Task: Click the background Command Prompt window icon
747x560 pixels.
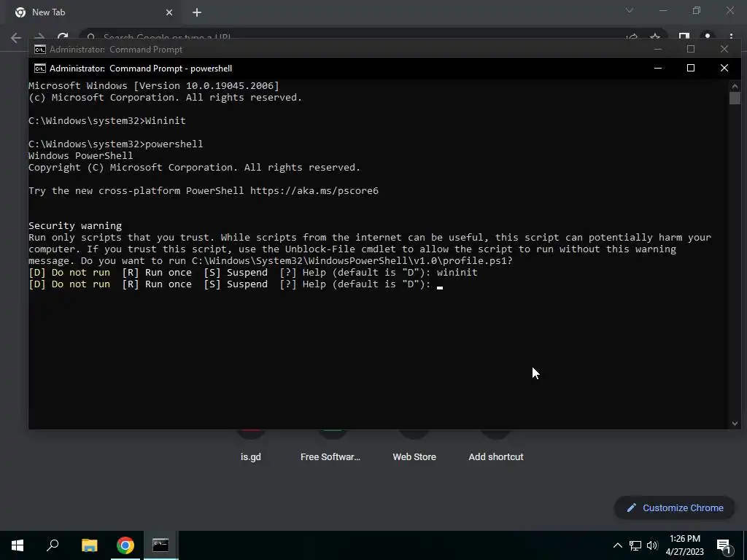Action: [x=40, y=50]
